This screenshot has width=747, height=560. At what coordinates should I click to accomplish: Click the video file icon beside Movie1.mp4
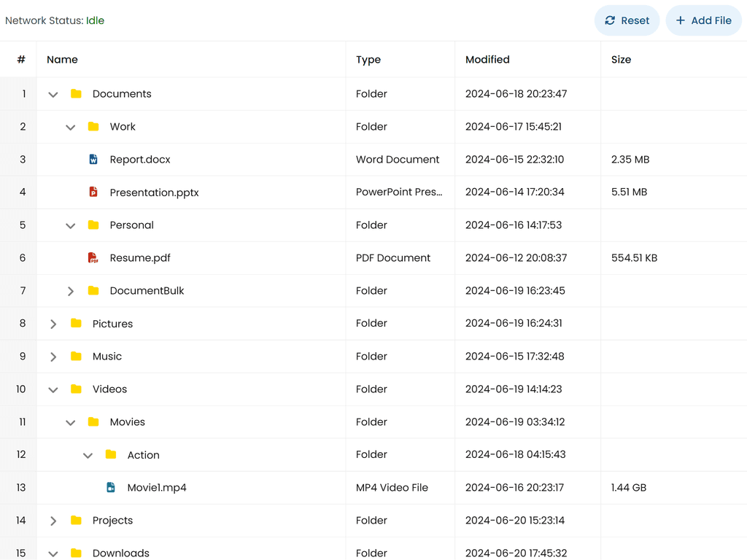pos(111,488)
